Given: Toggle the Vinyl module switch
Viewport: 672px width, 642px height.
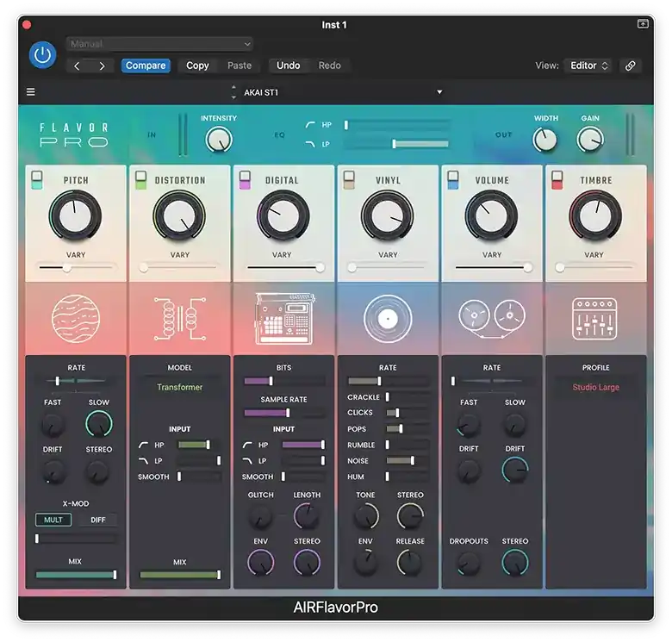Looking at the screenshot, I should click(349, 180).
